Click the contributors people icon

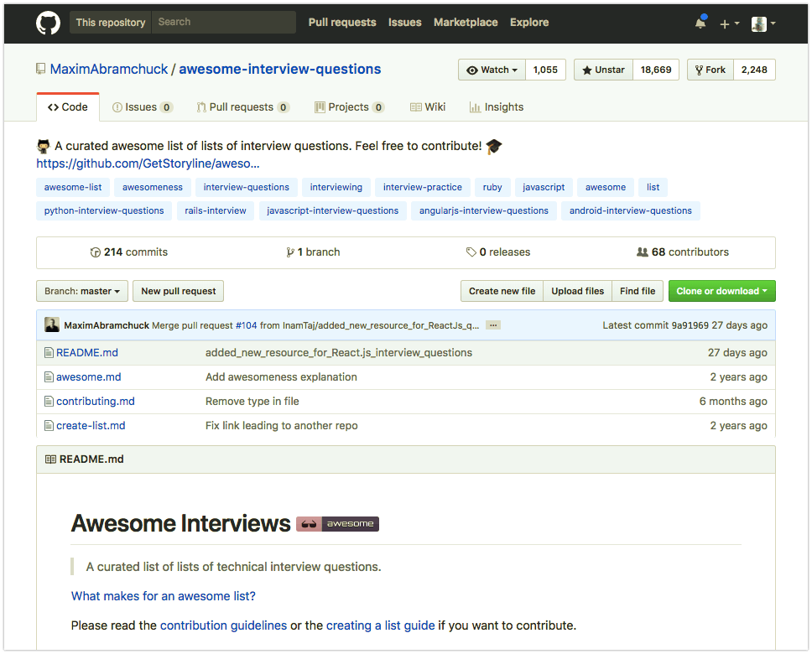pyautogui.click(x=643, y=252)
